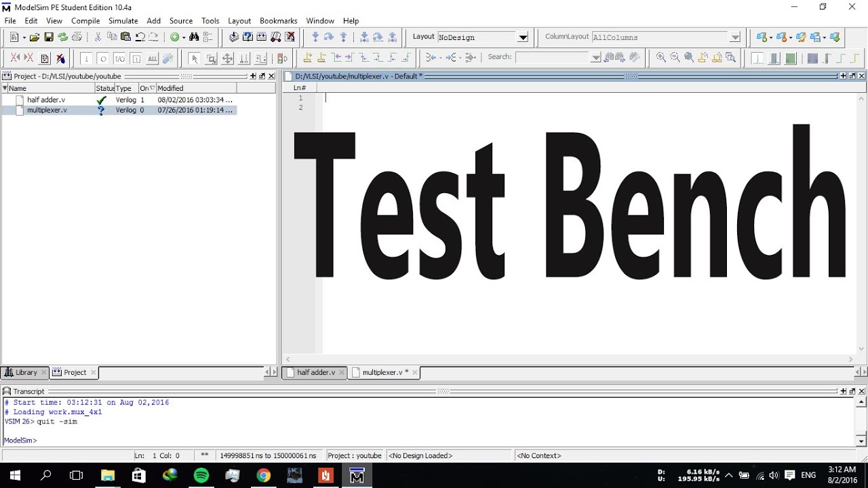
Task: Click in the Search input field
Action: point(552,58)
